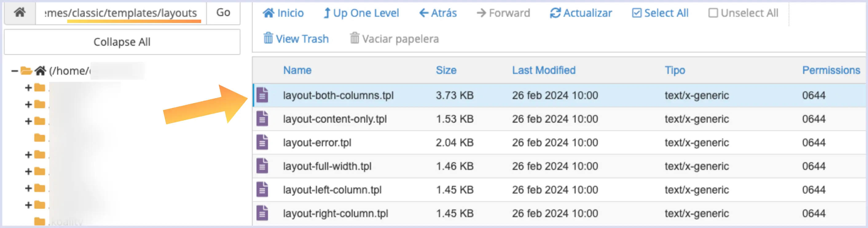This screenshot has width=868, height=228.
Task: Click Collapse All button
Action: click(122, 42)
